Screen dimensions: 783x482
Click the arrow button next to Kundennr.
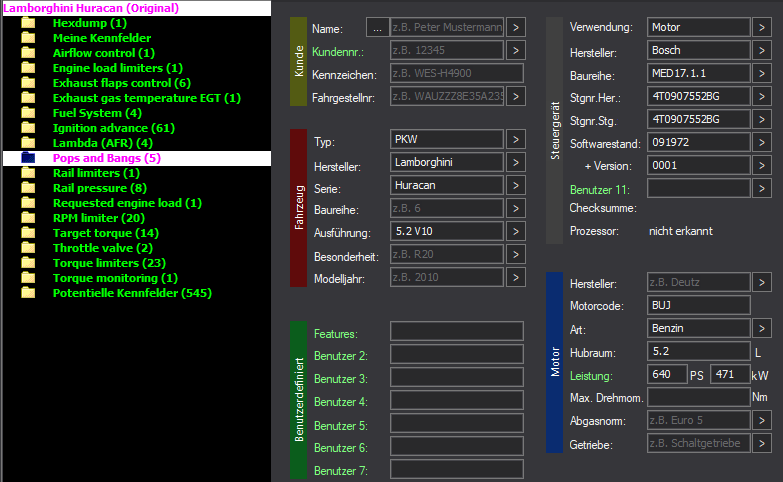(x=515, y=50)
